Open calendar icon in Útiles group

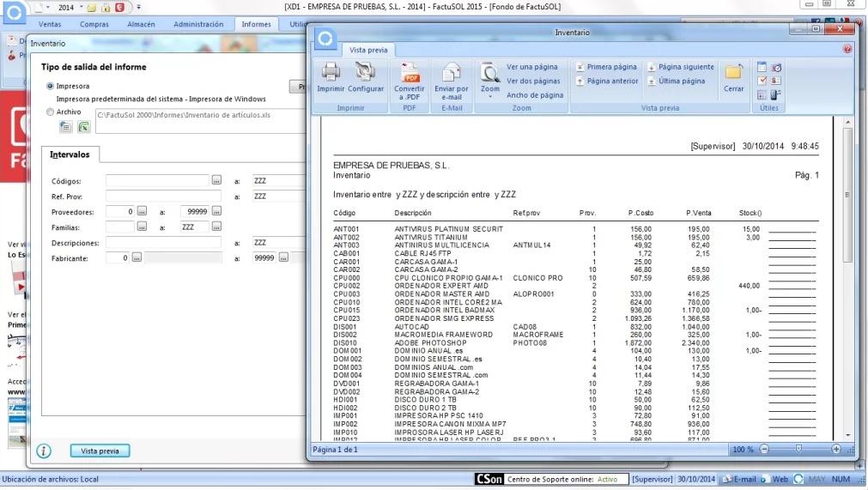(x=762, y=68)
